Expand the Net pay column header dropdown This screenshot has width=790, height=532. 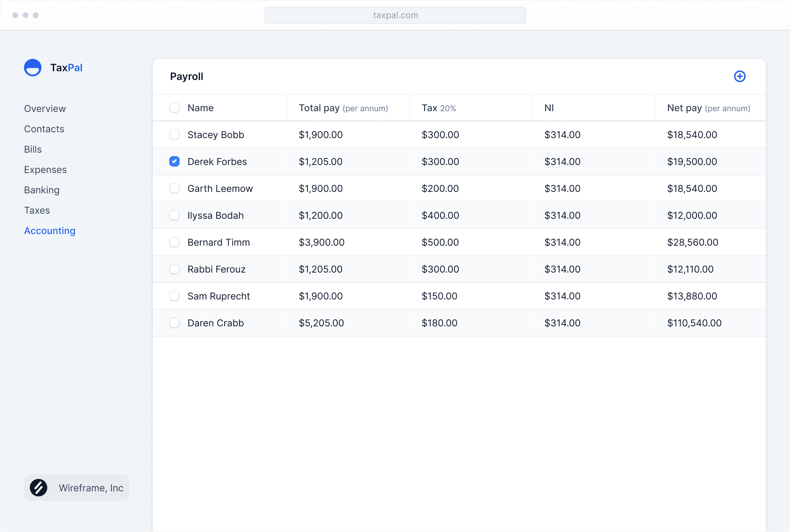pos(707,108)
